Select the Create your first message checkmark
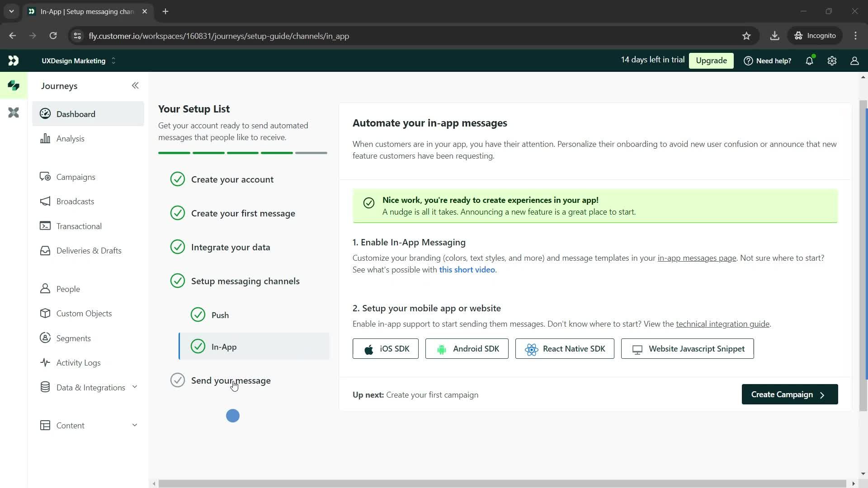The image size is (868, 488). [x=178, y=213]
